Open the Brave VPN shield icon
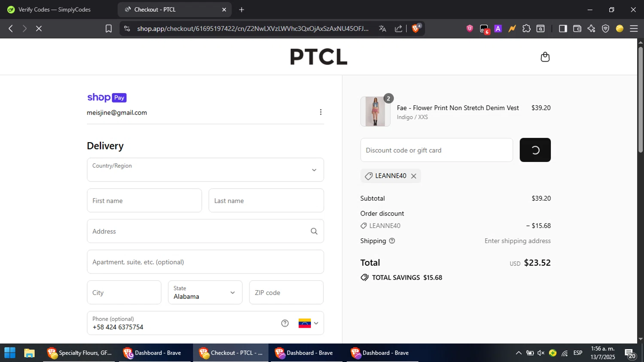 [605, 28]
